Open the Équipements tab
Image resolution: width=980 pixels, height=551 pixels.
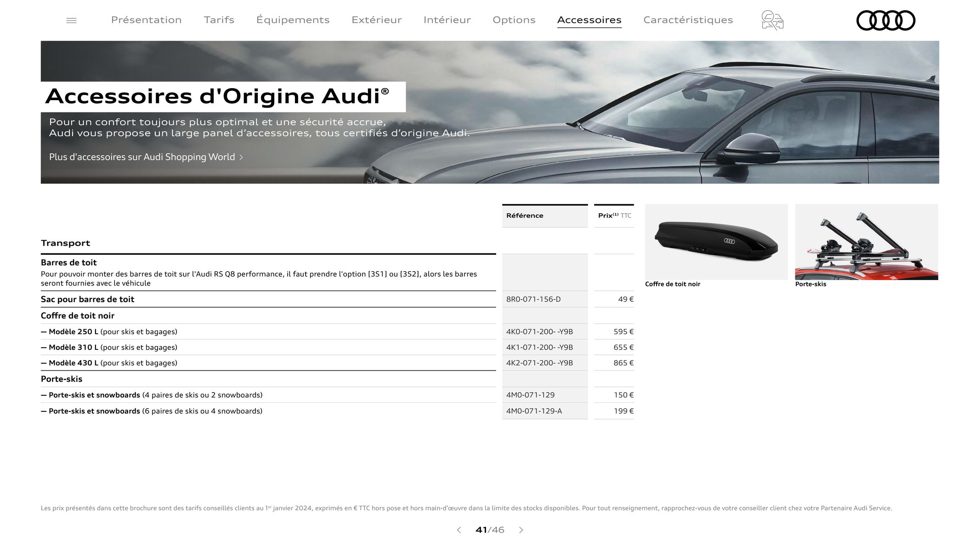(293, 20)
